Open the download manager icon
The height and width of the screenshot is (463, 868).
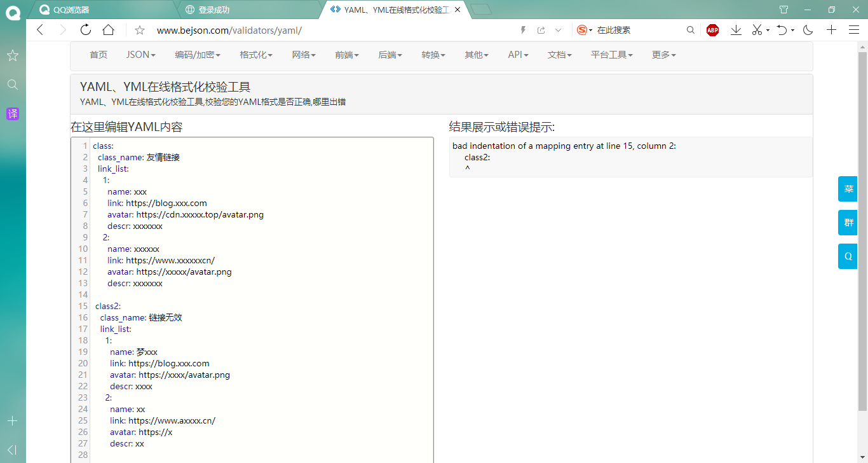(x=736, y=29)
